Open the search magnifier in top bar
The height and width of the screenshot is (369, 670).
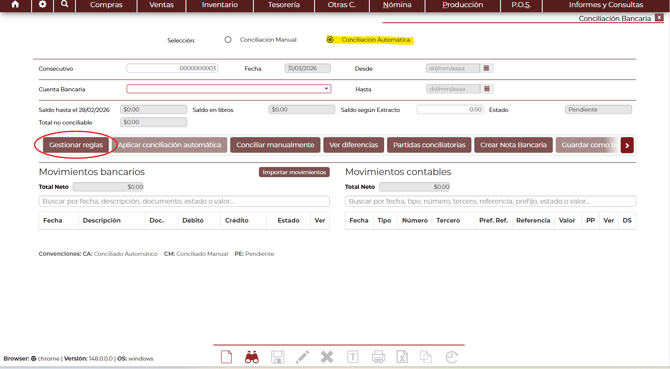(65, 5)
